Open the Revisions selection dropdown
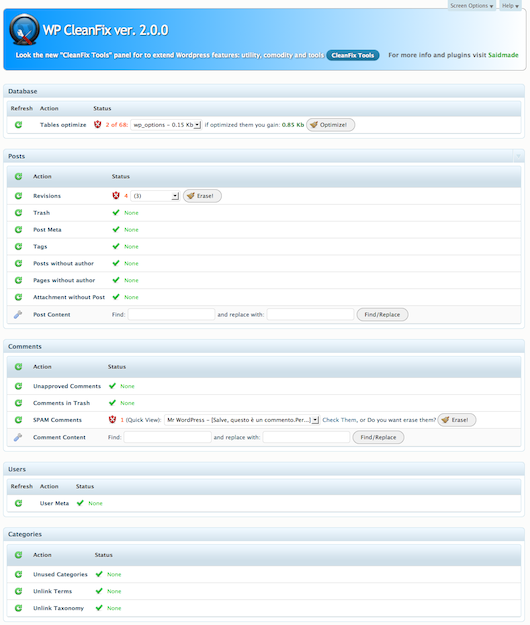Image resolution: width=530 pixels, height=625 pixels. click(x=155, y=196)
